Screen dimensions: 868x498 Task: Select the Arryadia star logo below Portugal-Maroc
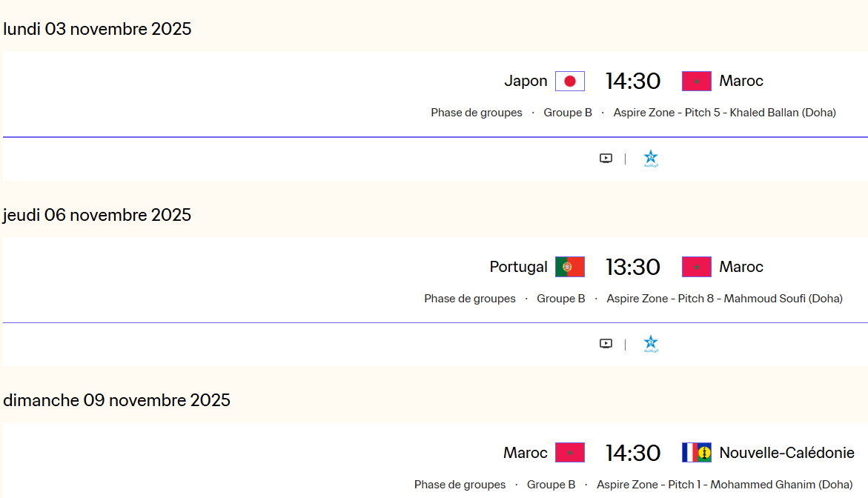click(x=650, y=343)
